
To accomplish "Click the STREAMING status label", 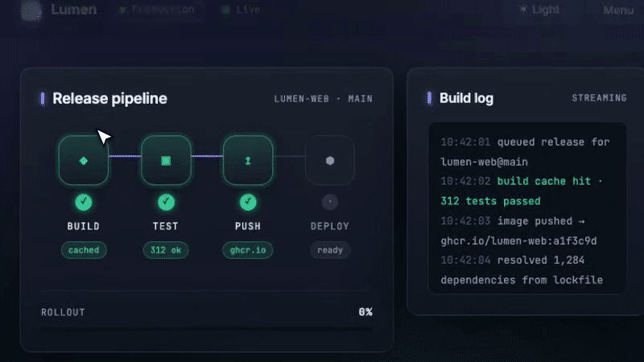I will pyautogui.click(x=599, y=97).
